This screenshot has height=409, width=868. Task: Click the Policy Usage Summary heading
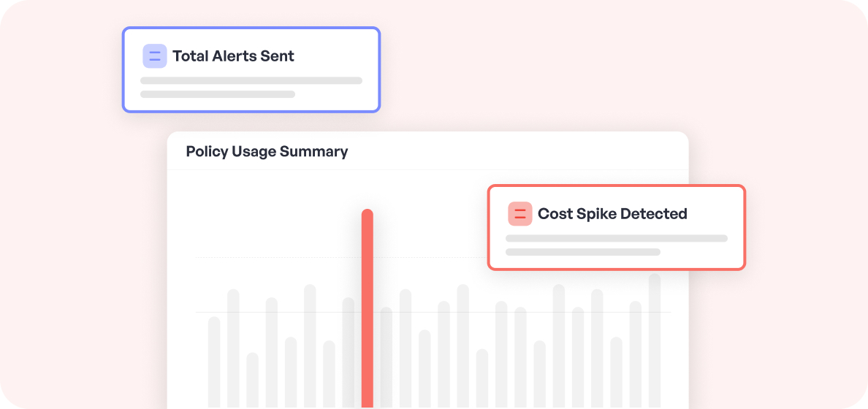[x=267, y=152]
